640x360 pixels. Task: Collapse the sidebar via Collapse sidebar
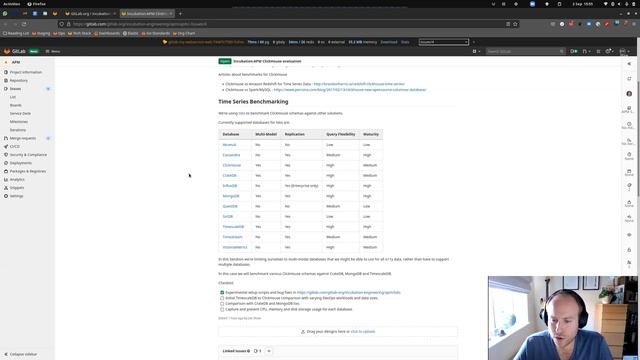tap(20, 354)
